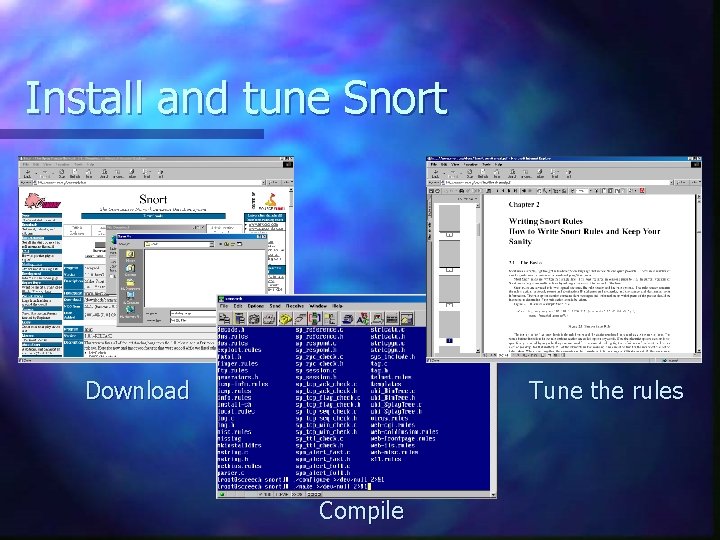Select the second page thumbnail in PDF panel

(x=450, y=253)
